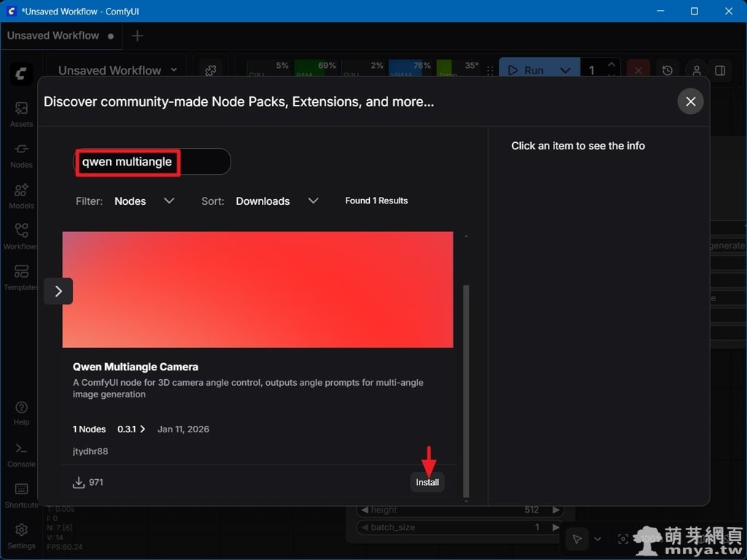Open the Assets sidebar panel

(x=21, y=113)
